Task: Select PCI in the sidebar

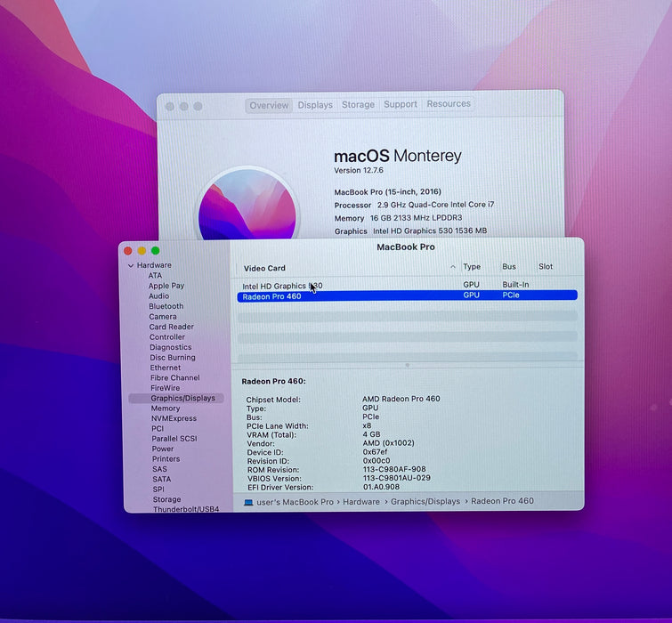Action: pyautogui.click(x=158, y=428)
